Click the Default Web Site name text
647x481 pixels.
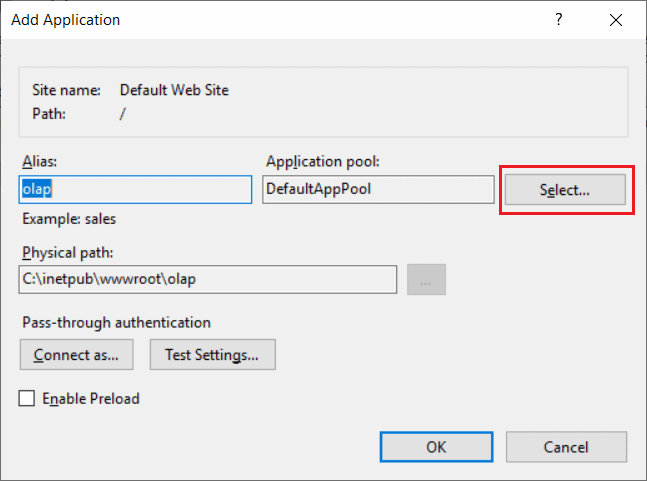click(174, 90)
